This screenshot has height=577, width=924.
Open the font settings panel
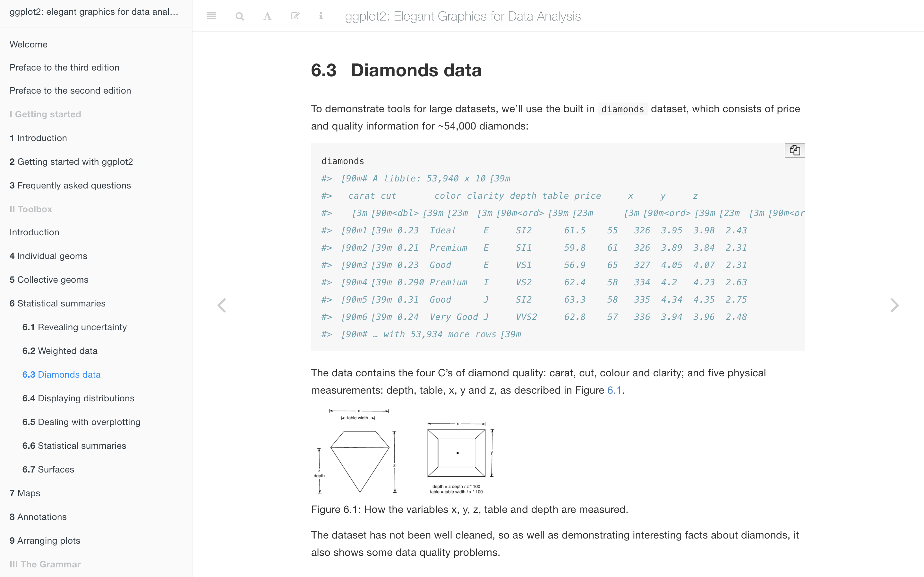pyautogui.click(x=267, y=16)
